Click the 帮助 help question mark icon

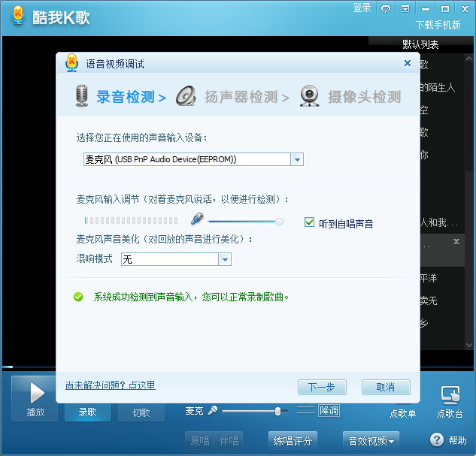(x=437, y=440)
